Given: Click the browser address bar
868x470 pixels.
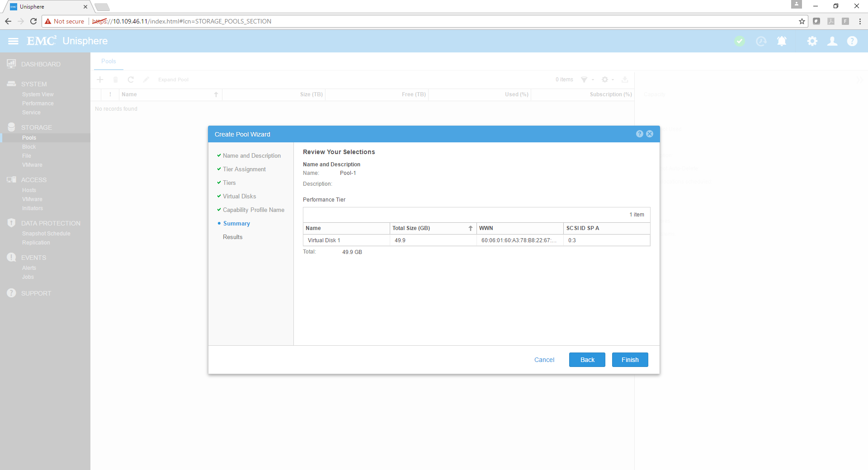Looking at the screenshot, I should point(407,21).
